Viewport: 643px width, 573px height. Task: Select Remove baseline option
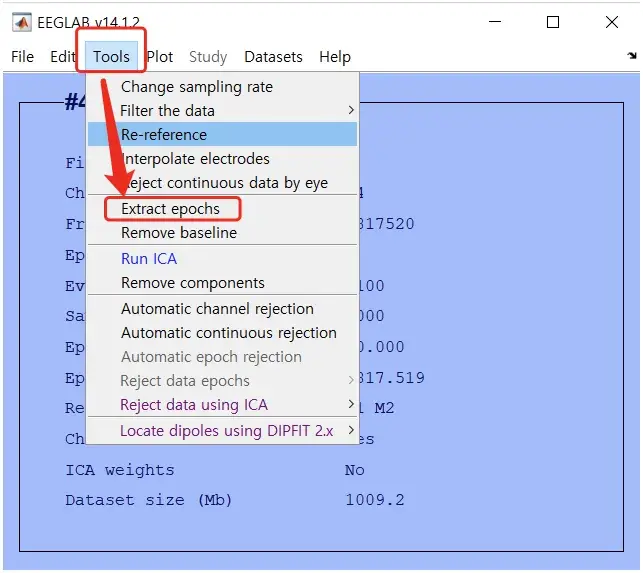point(179,233)
